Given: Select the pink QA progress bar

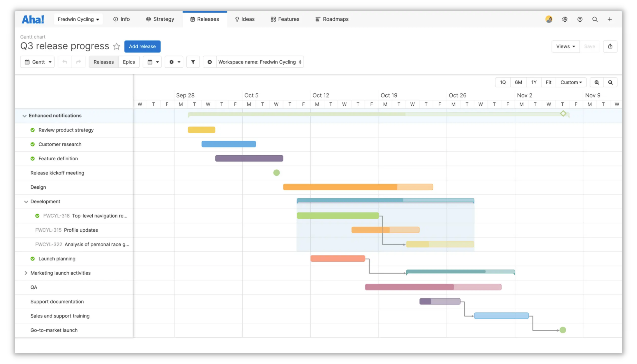Looking at the screenshot, I should tap(433, 287).
